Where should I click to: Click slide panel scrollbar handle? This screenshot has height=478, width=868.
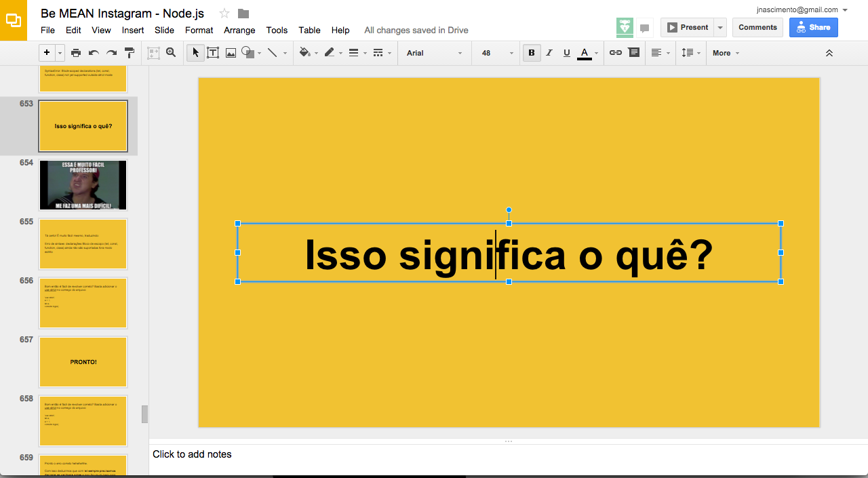[144, 414]
